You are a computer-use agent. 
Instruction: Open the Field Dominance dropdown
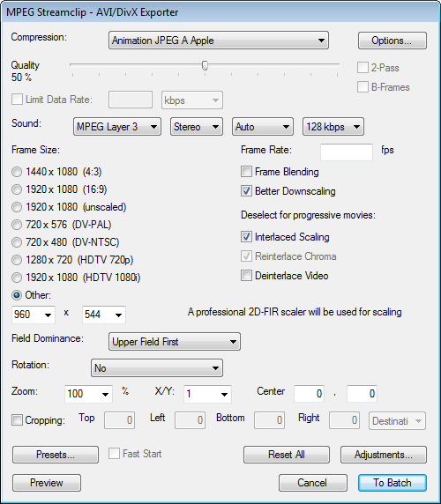coord(175,341)
